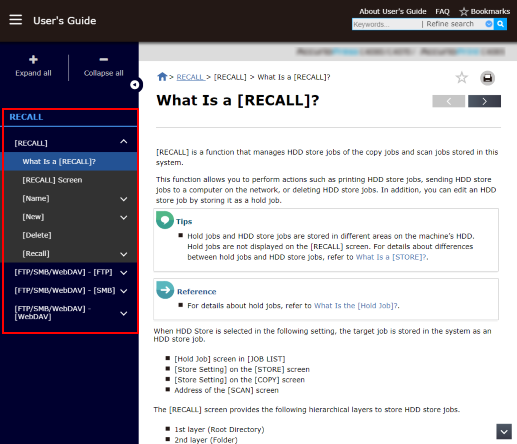Screen dimensions: 517x444
Task: Click the Collapse all label
Action: [104, 73]
